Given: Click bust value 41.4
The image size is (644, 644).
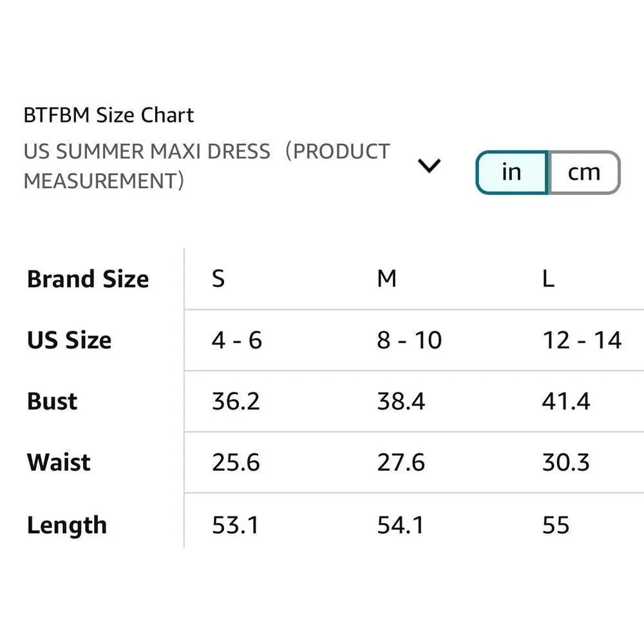Looking at the screenshot, I should (565, 401).
